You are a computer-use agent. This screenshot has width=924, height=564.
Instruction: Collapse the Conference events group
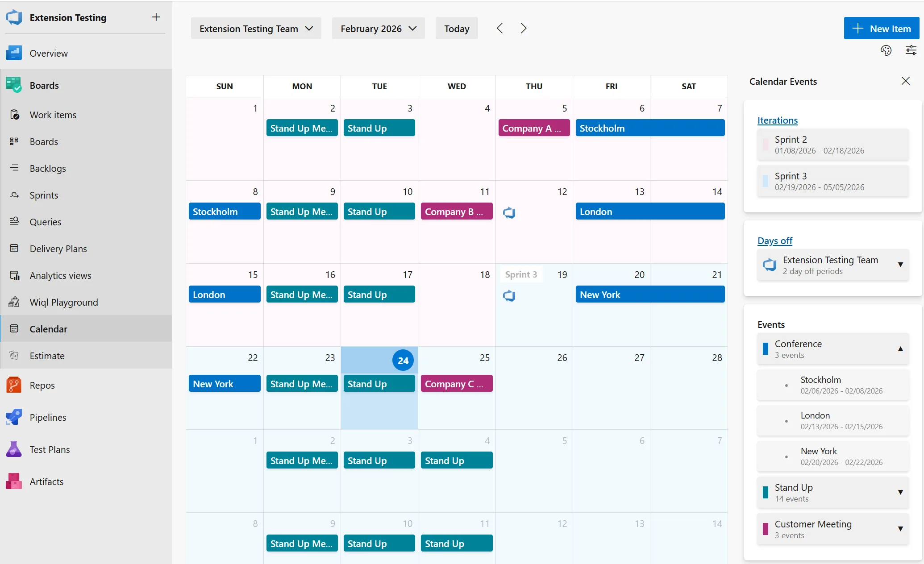[x=901, y=349]
